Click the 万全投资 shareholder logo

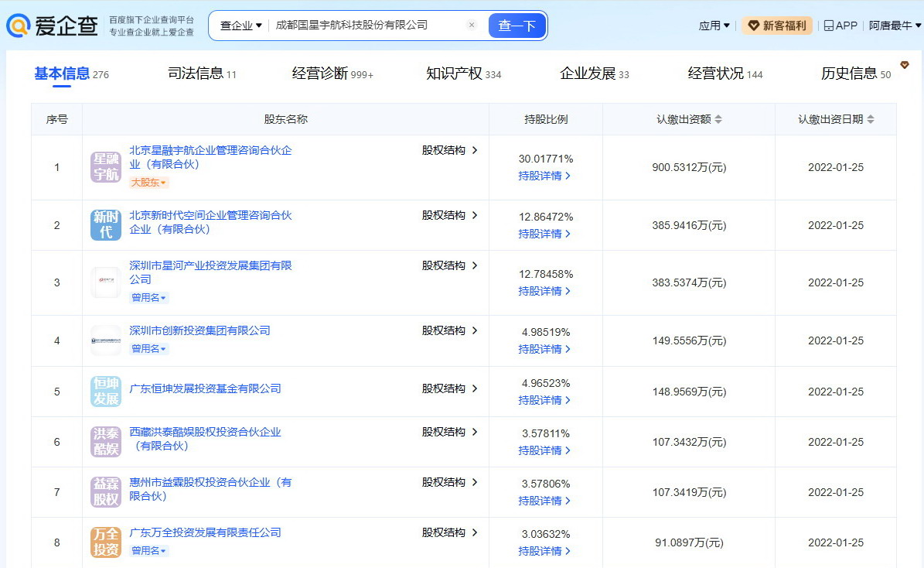coord(106,542)
